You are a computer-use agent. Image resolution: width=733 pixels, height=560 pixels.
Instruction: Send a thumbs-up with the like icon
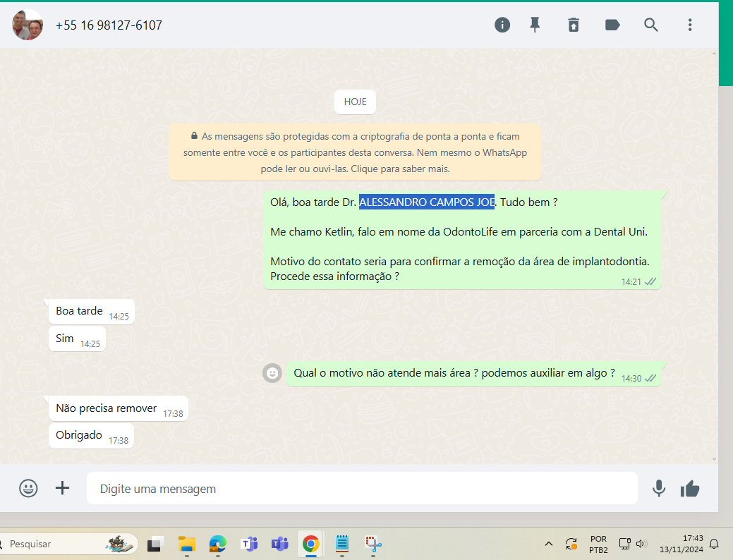pos(690,489)
